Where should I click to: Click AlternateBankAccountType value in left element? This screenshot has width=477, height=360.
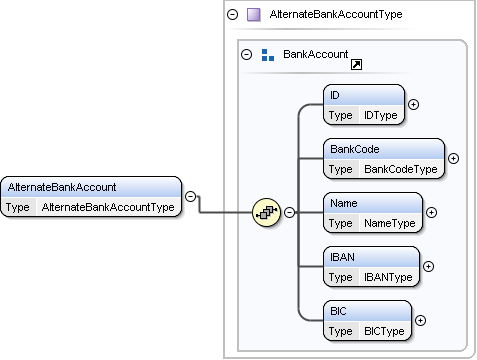[x=108, y=207]
